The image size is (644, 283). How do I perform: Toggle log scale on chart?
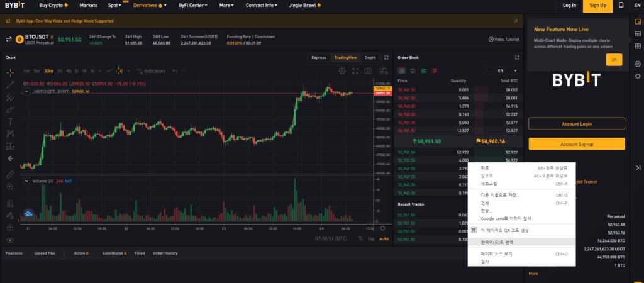click(x=371, y=238)
